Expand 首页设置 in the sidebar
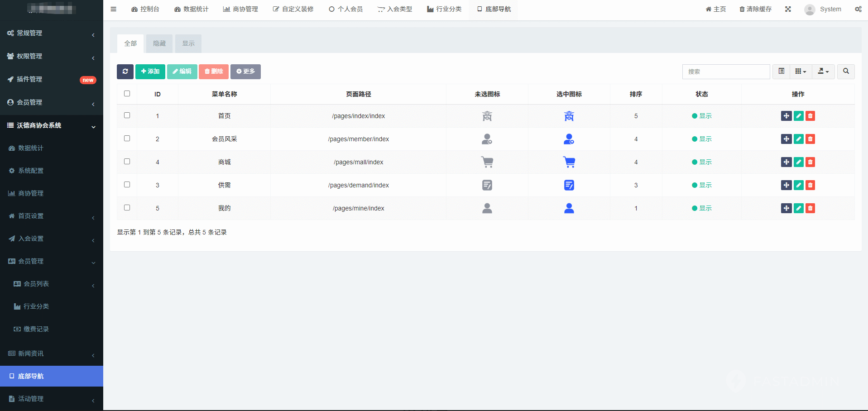The image size is (868, 411). 52,216
